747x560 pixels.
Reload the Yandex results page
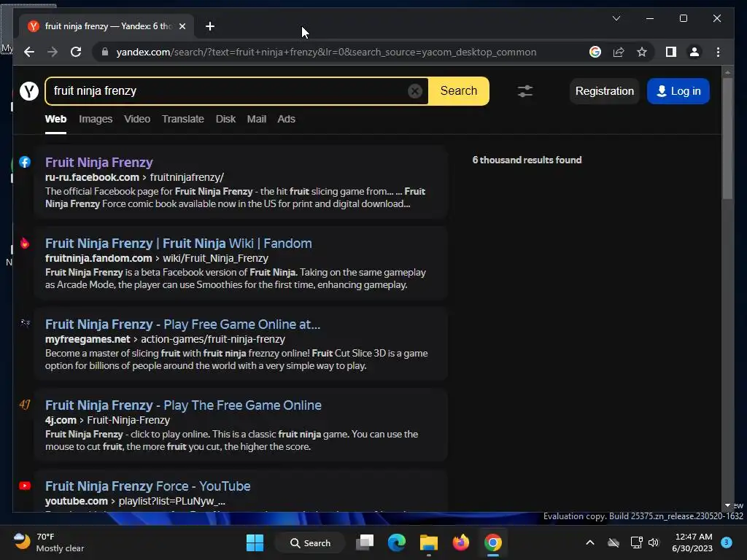pyautogui.click(x=76, y=52)
